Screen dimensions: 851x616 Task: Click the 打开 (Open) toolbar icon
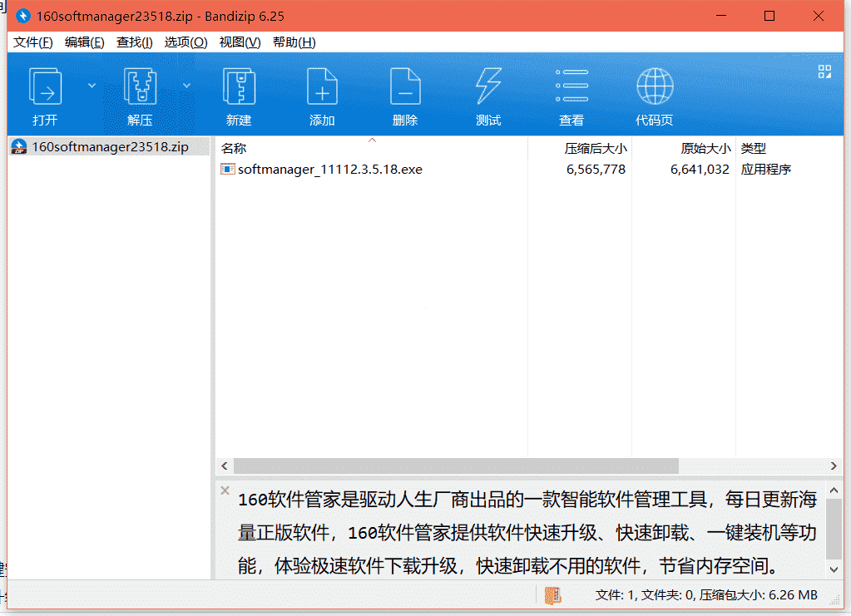click(x=45, y=86)
